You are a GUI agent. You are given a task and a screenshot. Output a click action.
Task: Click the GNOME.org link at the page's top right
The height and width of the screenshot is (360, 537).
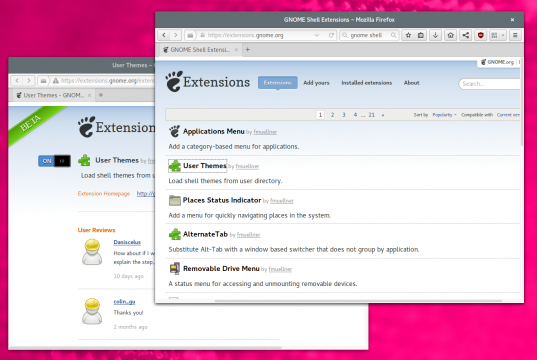click(x=497, y=62)
